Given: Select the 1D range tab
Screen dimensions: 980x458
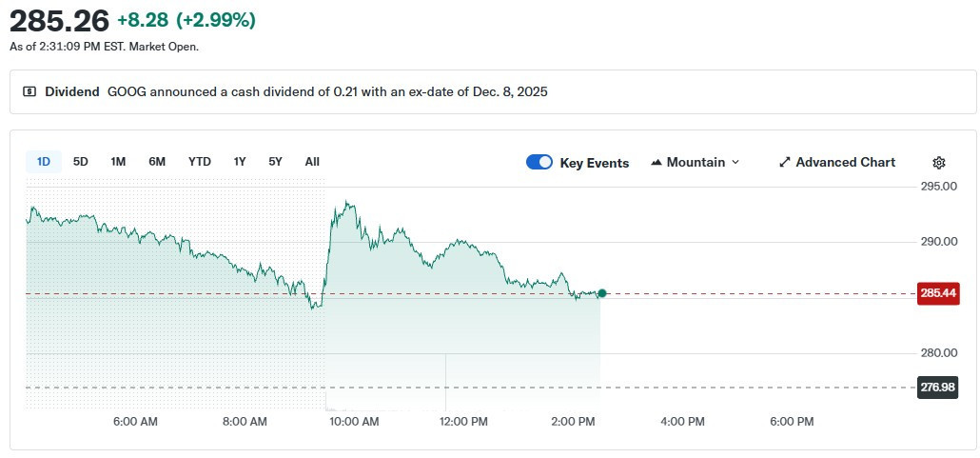Looking at the screenshot, I should [x=44, y=162].
